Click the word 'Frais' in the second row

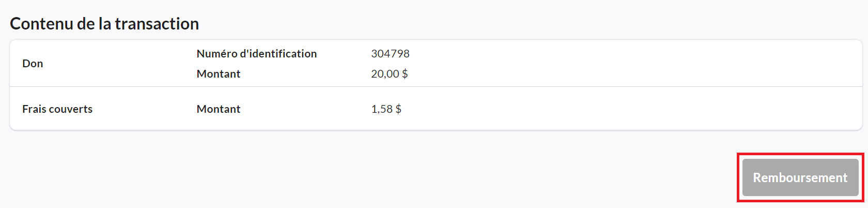pos(34,109)
